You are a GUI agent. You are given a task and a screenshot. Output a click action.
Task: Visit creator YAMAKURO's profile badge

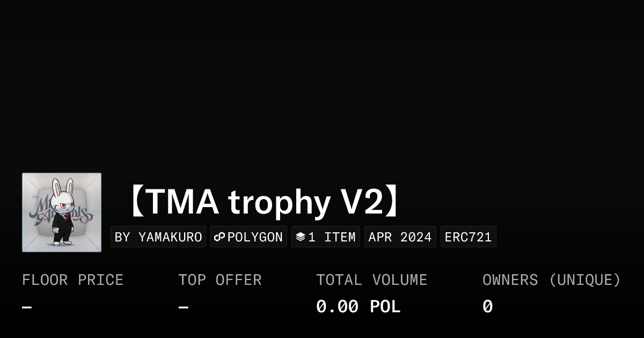[158, 237]
